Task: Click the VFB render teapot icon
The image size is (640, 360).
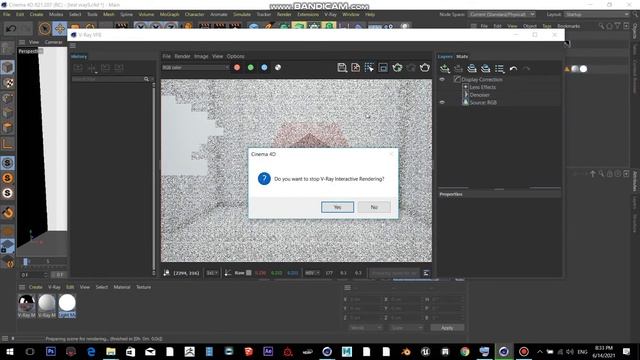Action: (424, 68)
